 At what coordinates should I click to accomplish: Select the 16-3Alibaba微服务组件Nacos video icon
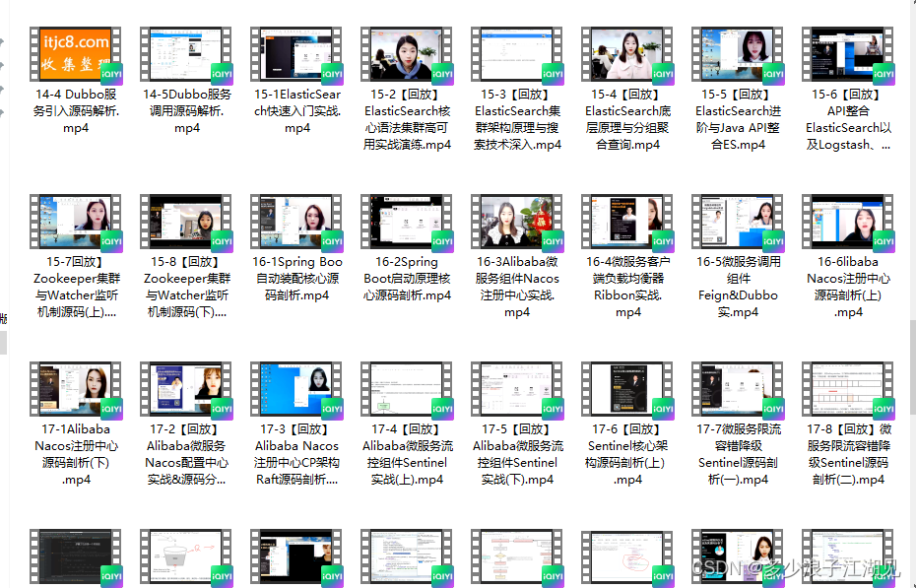tap(517, 222)
